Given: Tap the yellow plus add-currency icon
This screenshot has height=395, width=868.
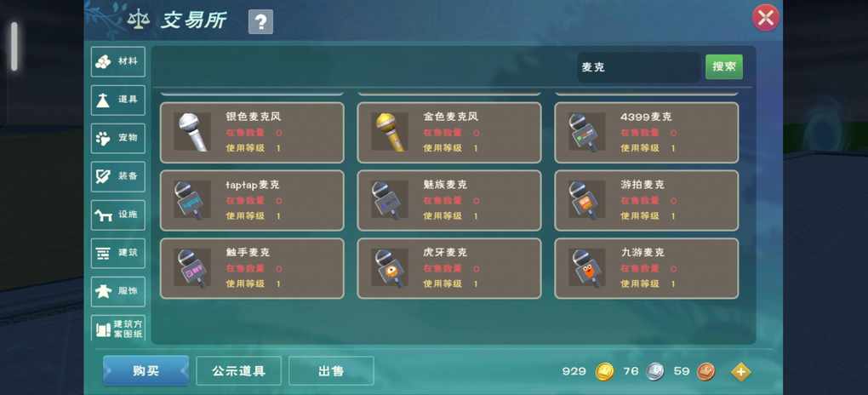Looking at the screenshot, I should point(740,371).
